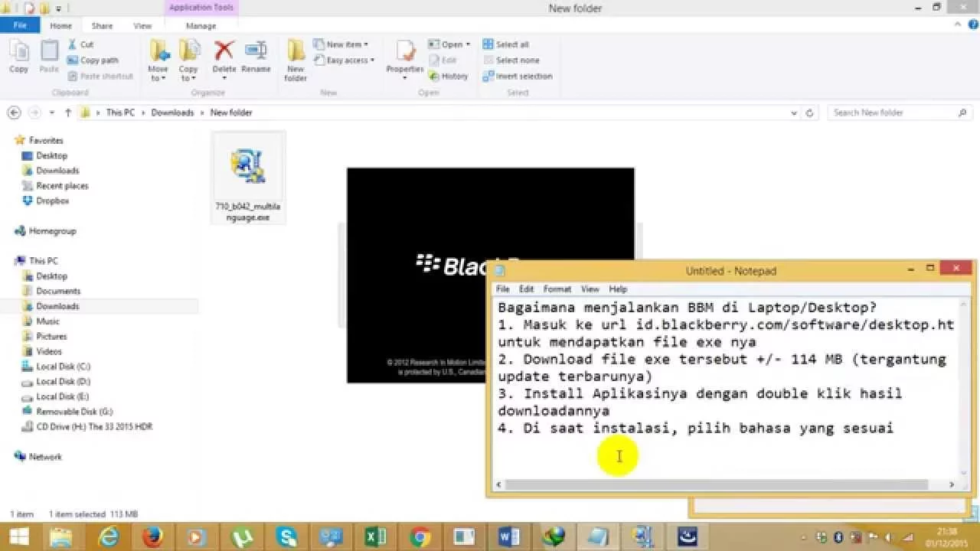Select the 710_b042_multilanguage.exe file icon
The width and height of the screenshot is (980, 551).
248,165
